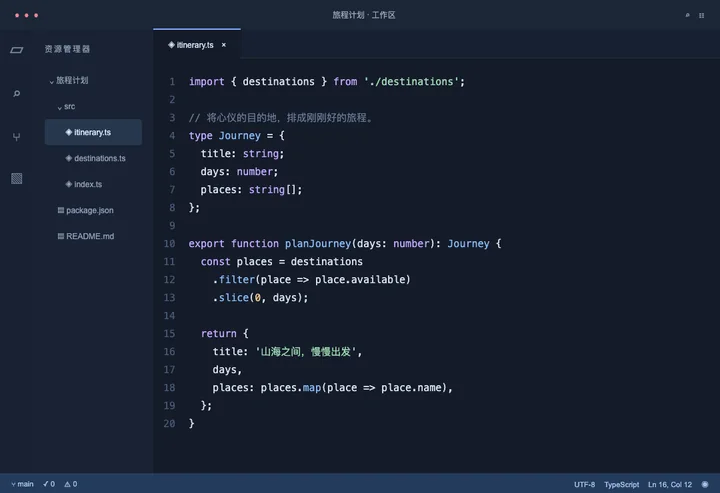Click the Chinese comment on line 3
This screenshot has width=720, height=493.
click(x=281, y=118)
